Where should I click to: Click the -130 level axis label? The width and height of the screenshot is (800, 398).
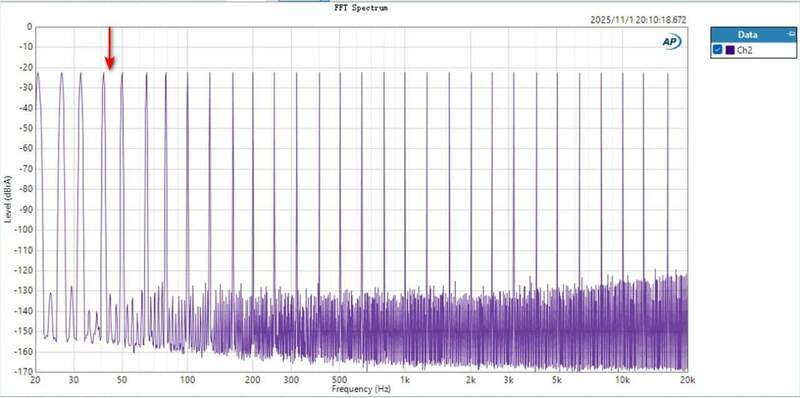point(23,290)
